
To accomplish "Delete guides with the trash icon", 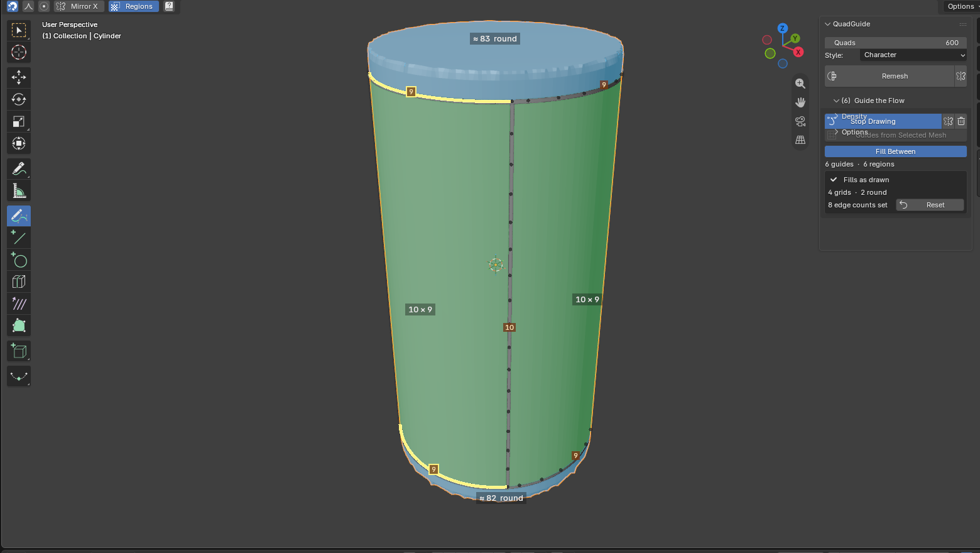I will point(961,121).
